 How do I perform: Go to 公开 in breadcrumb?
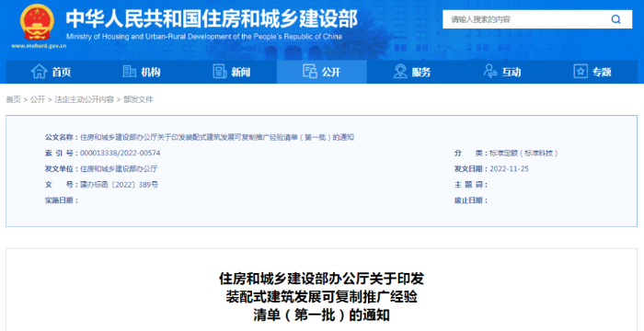[38, 99]
